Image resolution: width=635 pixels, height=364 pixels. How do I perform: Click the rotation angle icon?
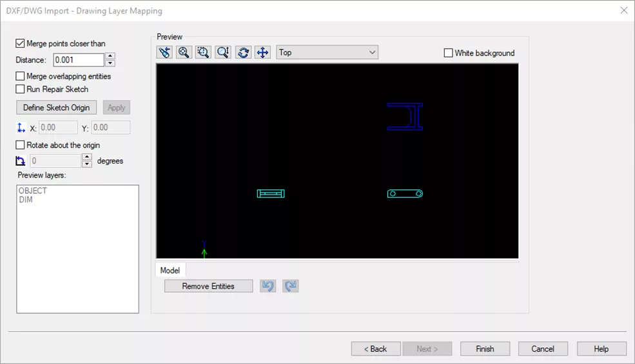click(20, 161)
